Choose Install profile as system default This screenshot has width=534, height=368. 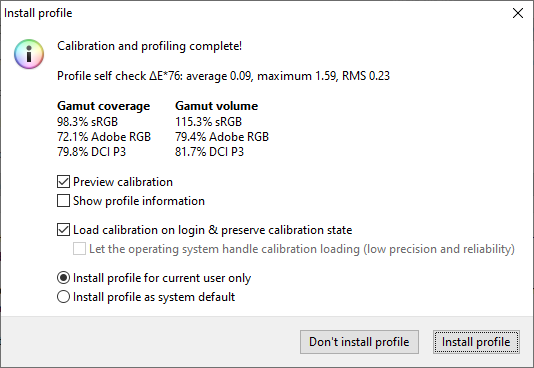pos(63,297)
